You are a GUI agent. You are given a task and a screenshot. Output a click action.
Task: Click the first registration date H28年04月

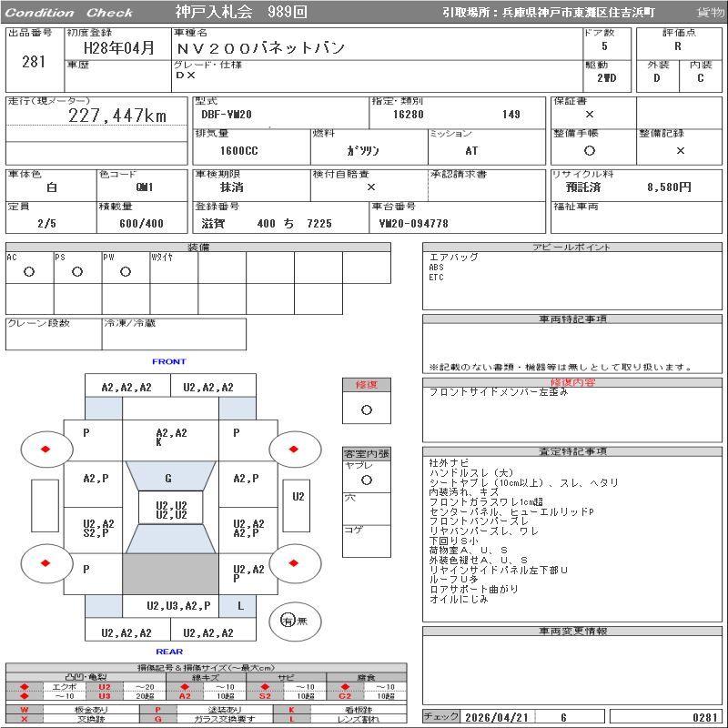[x=119, y=48]
